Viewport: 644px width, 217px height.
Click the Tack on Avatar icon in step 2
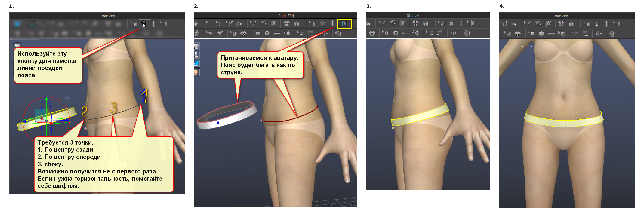(274, 23)
